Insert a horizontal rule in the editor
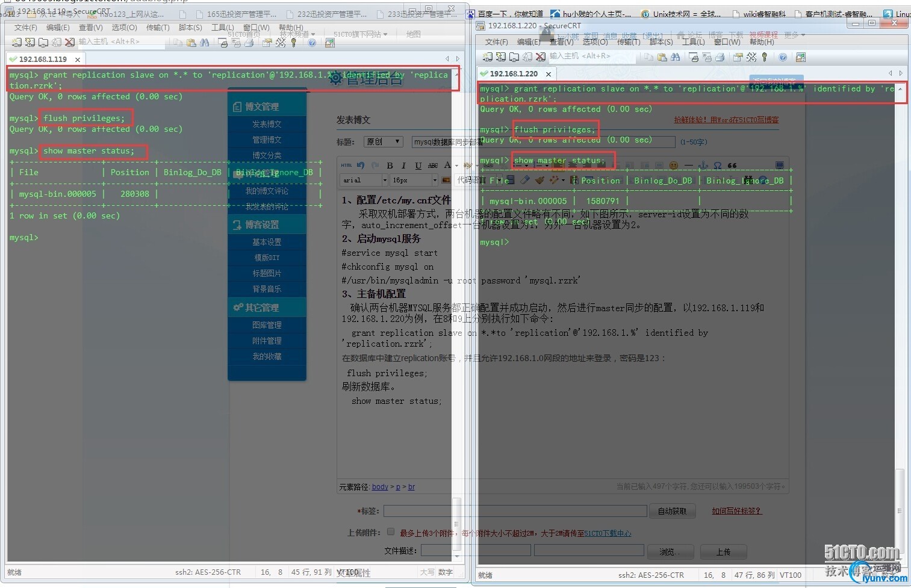This screenshot has height=588, width=911. 688,166
